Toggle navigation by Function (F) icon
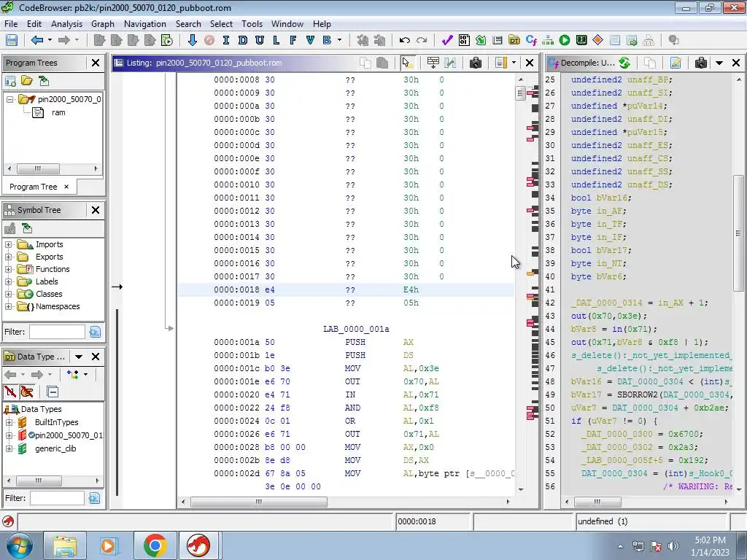The width and height of the screenshot is (747, 560). click(x=293, y=41)
